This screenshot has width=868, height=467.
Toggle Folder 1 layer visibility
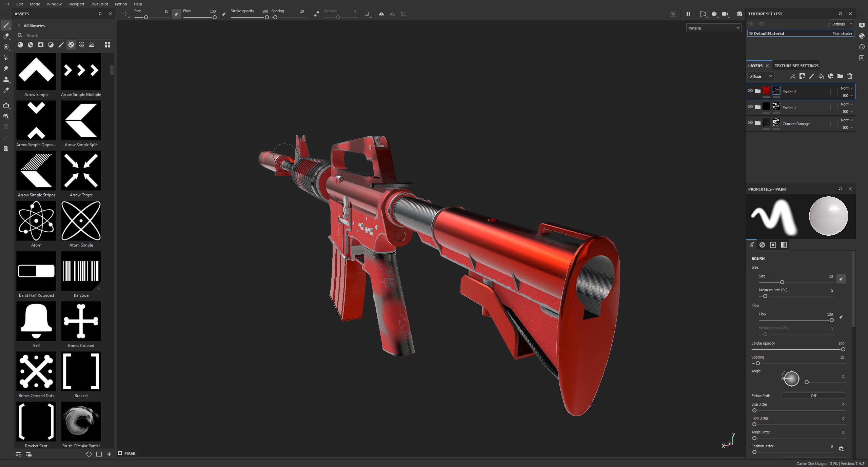[750, 107]
